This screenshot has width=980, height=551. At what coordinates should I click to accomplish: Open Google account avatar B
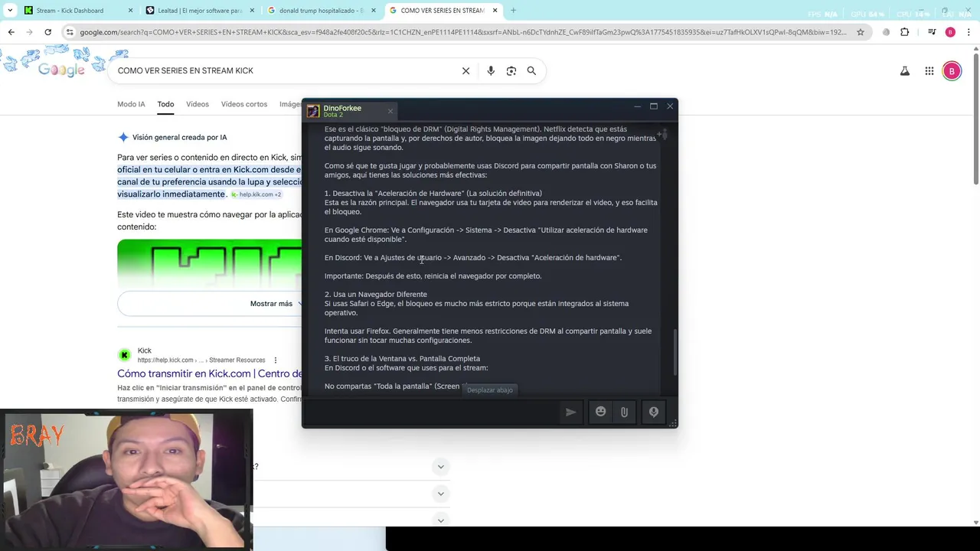coord(952,71)
